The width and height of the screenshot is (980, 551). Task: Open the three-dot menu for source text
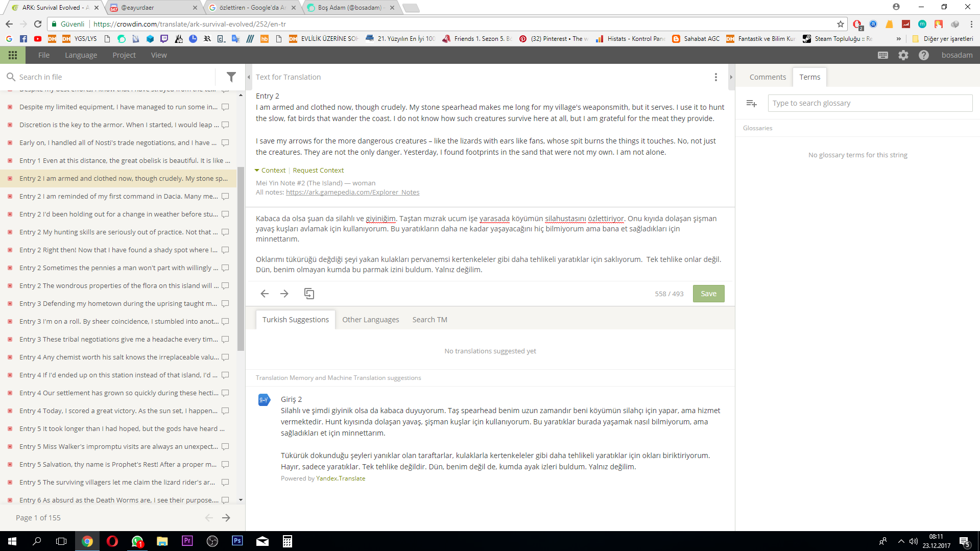coord(716,77)
